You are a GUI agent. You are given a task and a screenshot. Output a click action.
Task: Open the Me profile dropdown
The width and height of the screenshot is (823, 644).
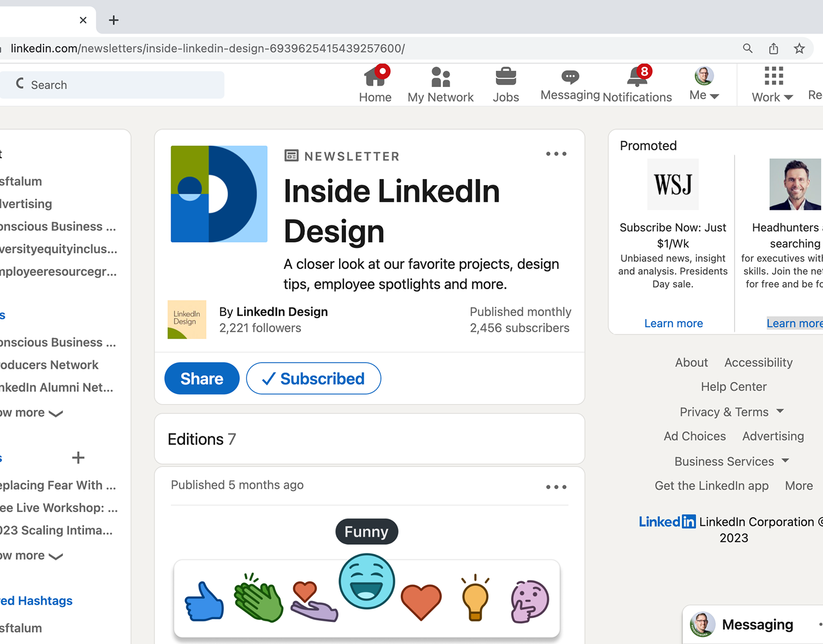coord(704,84)
